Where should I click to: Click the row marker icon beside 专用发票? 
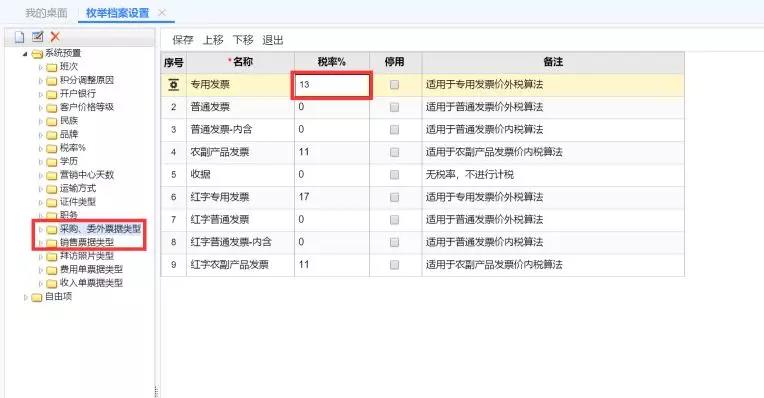pyautogui.click(x=173, y=85)
